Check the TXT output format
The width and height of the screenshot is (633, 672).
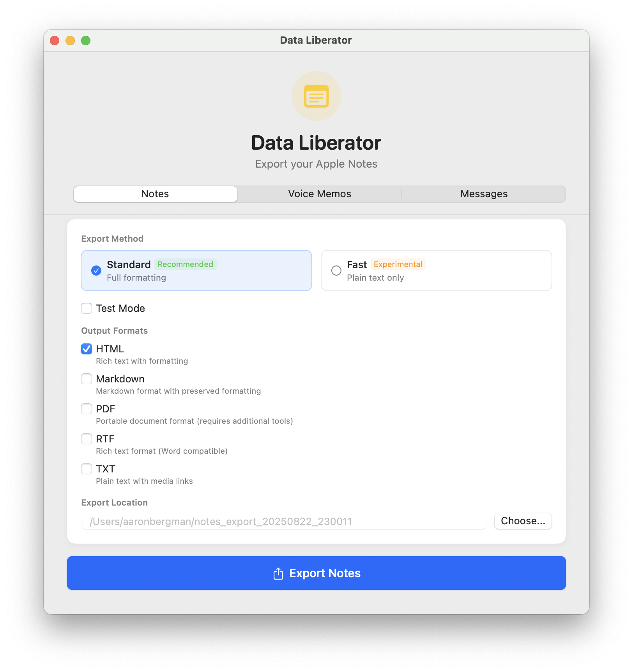[x=87, y=469]
